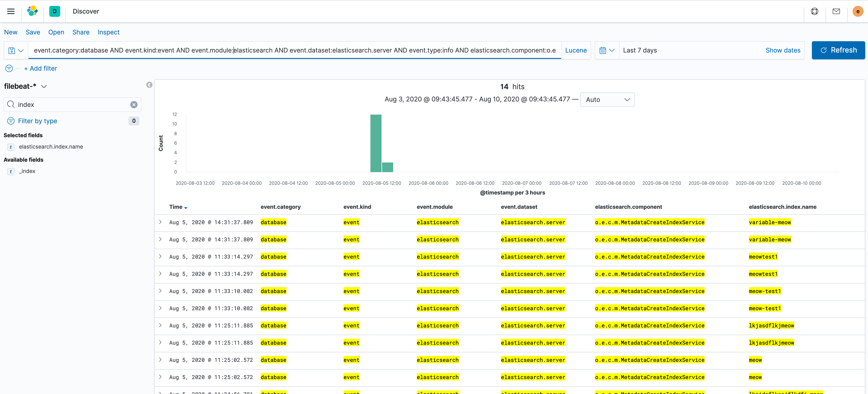Click the type icon beside elasticsearch.index.name
The height and width of the screenshot is (394, 868).
pos(11,147)
